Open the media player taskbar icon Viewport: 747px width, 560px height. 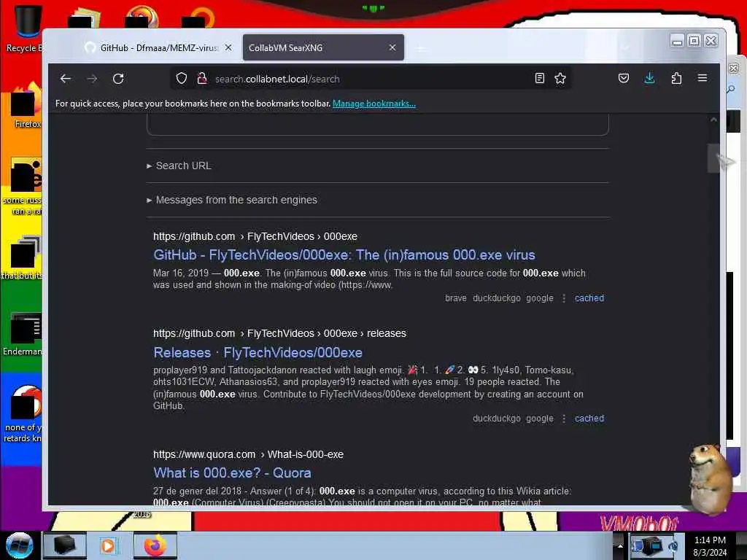[x=108, y=545]
